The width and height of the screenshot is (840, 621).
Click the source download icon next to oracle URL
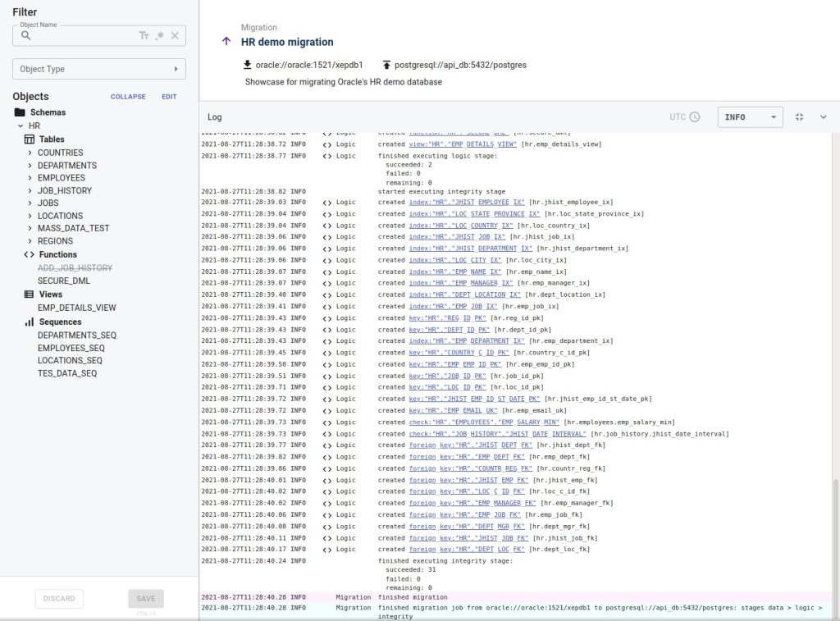tap(247, 65)
